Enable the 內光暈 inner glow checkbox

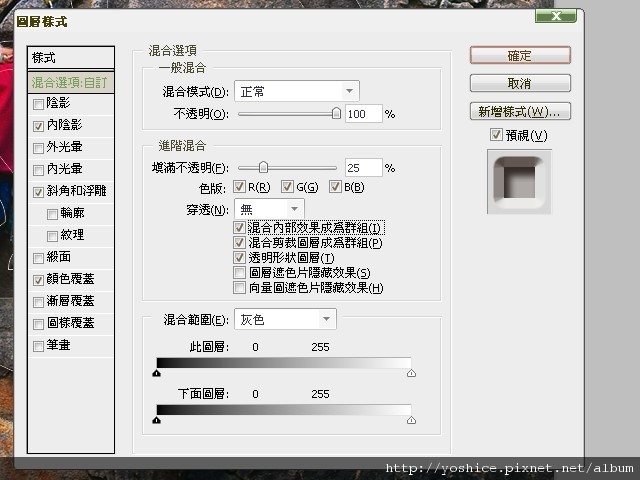38,170
